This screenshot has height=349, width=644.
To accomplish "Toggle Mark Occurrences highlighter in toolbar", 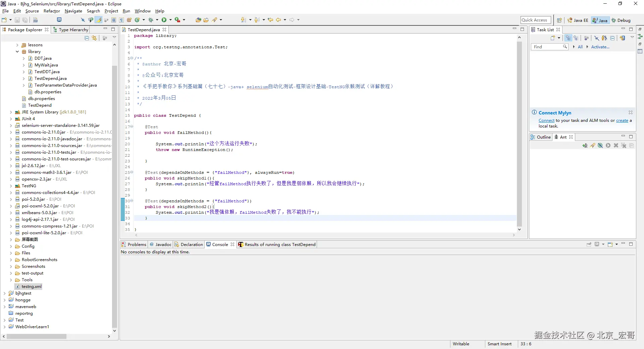I will coord(99,20).
